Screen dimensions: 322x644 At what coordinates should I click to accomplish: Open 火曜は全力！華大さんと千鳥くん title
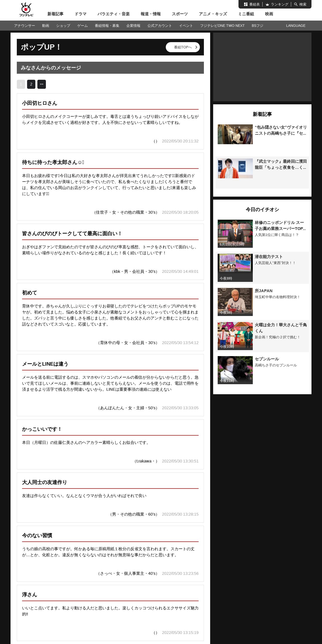281,328
